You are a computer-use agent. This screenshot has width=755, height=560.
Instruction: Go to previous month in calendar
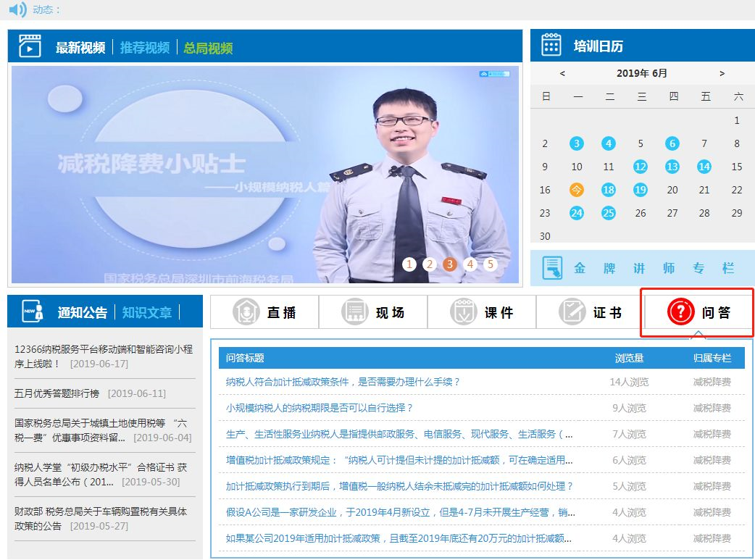(x=562, y=73)
